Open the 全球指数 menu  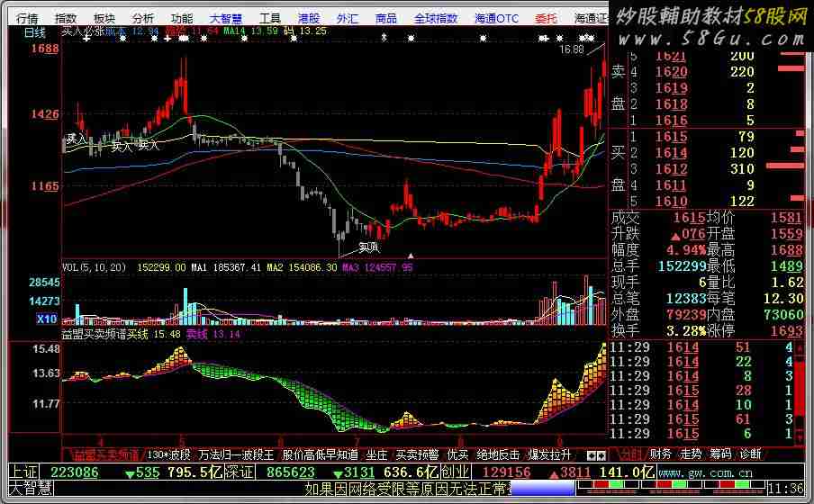tap(436, 19)
